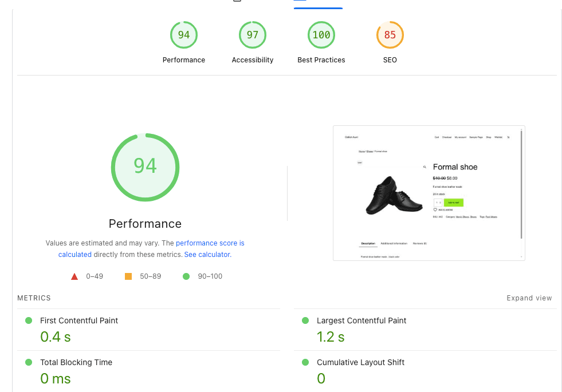Click the Performance score gauge showing 94
Screen dimensions: 562x392
click(x=183, y=34)
